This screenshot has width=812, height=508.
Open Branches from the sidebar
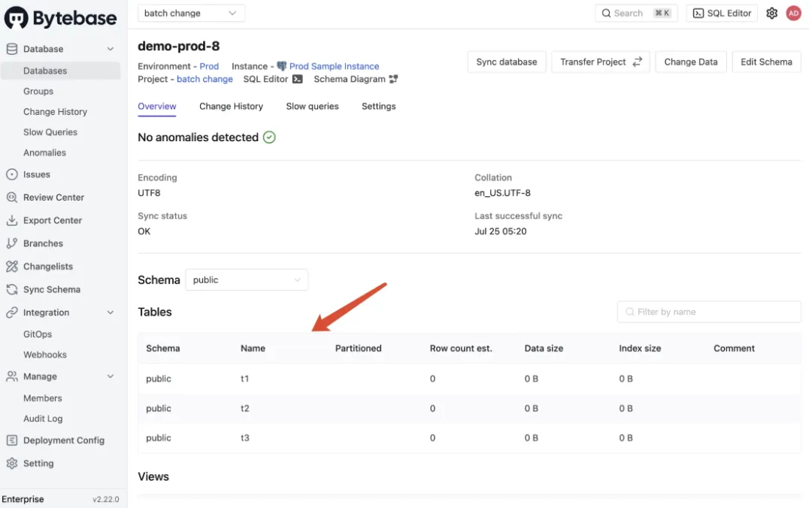pyautogui.click(x=43, y=243)
